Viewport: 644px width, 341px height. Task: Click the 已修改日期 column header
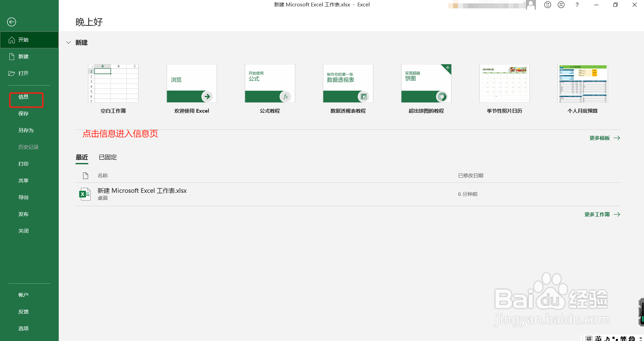471,176
